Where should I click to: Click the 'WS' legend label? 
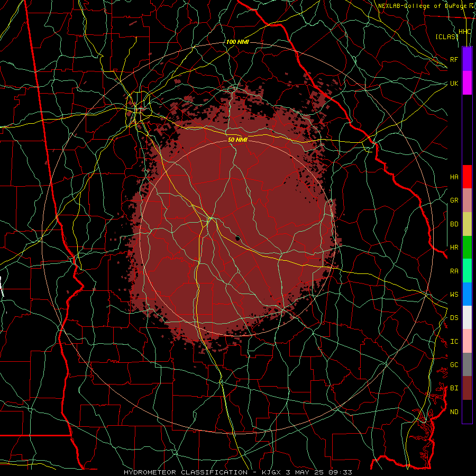tap(454, 295)
